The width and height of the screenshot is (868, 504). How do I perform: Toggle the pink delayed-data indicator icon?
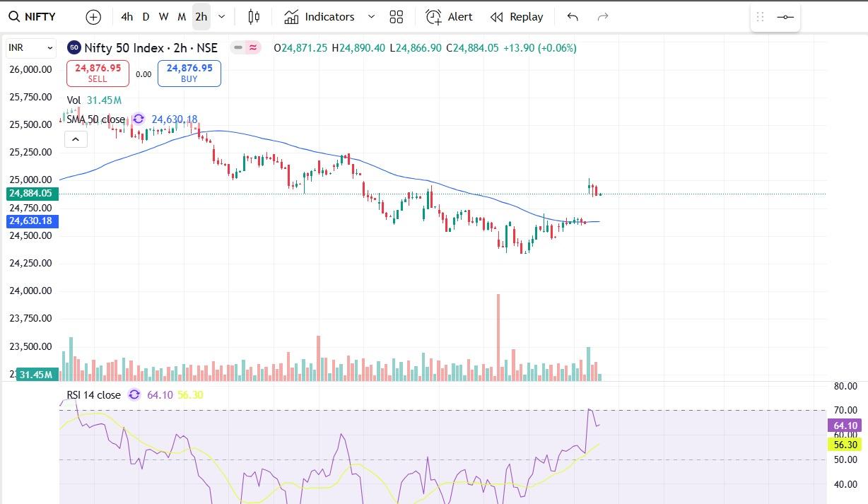pos(254,48)
